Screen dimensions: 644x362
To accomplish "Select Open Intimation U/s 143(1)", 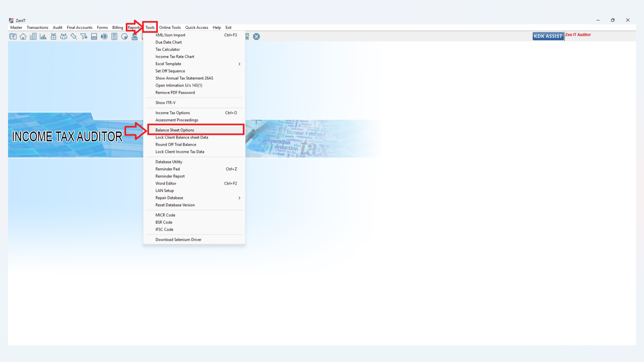I will click(x=194, y=85).
